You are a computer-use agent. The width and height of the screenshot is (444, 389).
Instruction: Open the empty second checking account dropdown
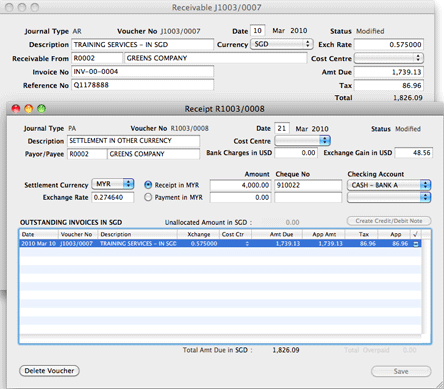pyautogui.click(x=389, y=197)
